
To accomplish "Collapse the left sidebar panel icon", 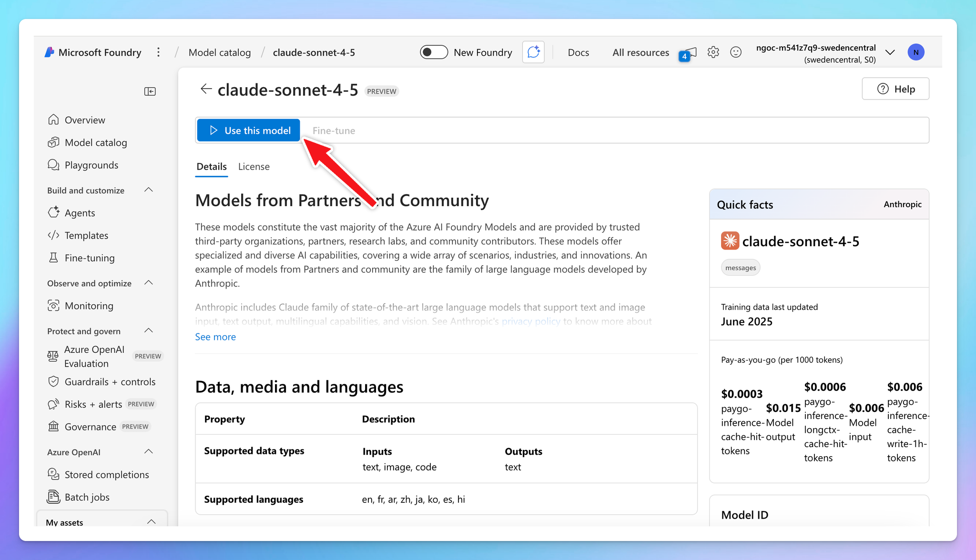I will click(150, 91).
